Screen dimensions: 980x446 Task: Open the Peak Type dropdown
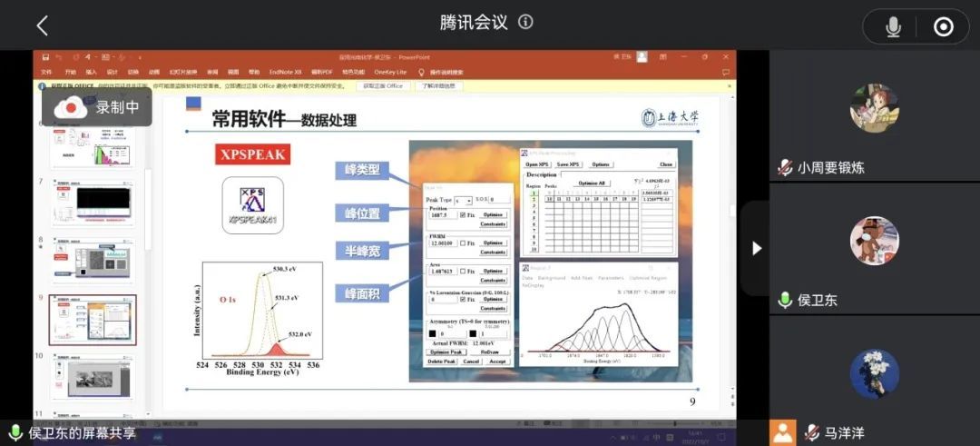[463, 200]
